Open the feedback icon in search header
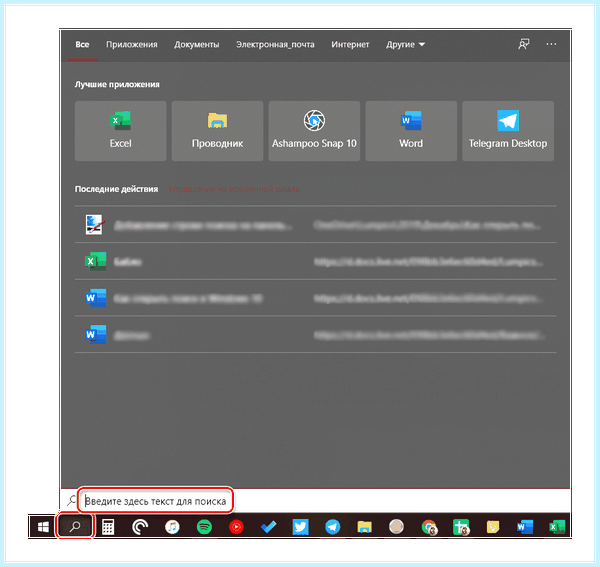The height and width of the screenshot is (567, 600). 523,44
